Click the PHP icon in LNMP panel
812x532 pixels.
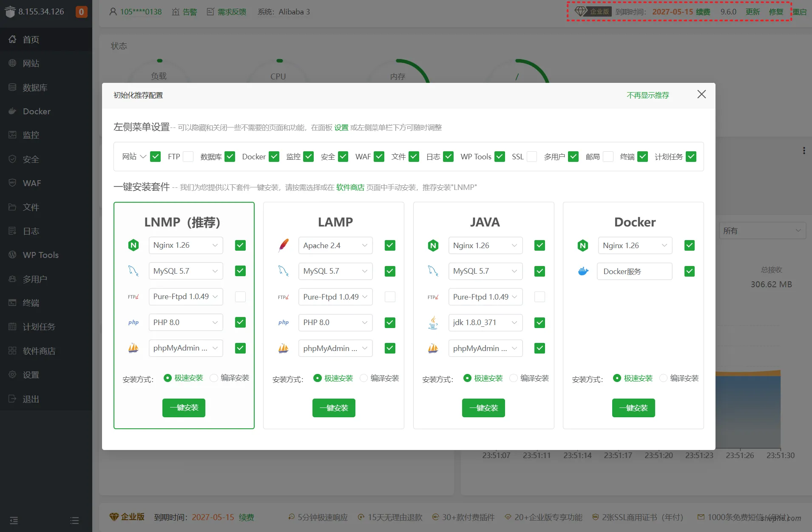pos(133,323)
